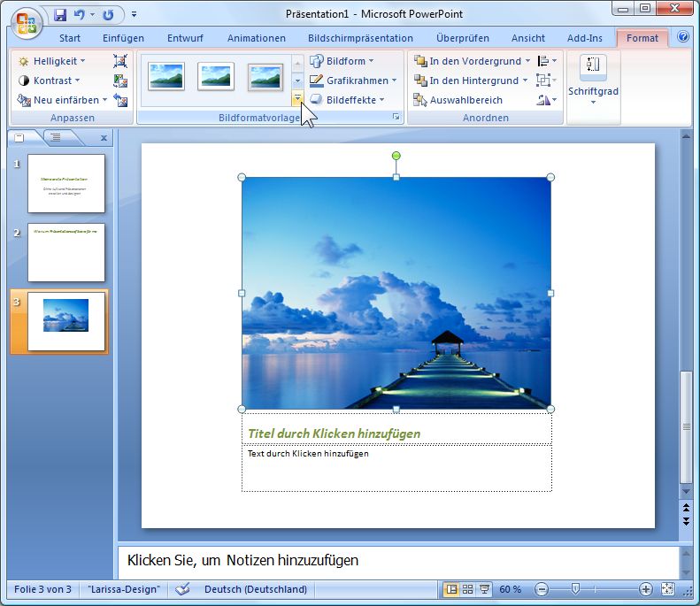Open PowerPoint help with the question mark icon
The image size is (700, 606).
click(682, 36)
